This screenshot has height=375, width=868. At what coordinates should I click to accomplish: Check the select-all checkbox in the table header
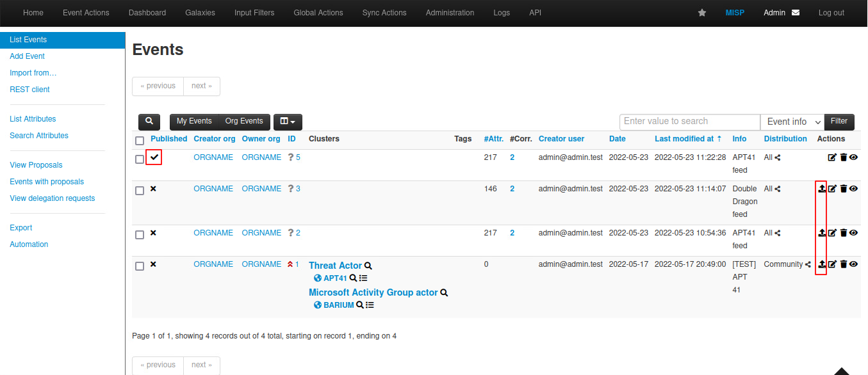click(140, 141)
